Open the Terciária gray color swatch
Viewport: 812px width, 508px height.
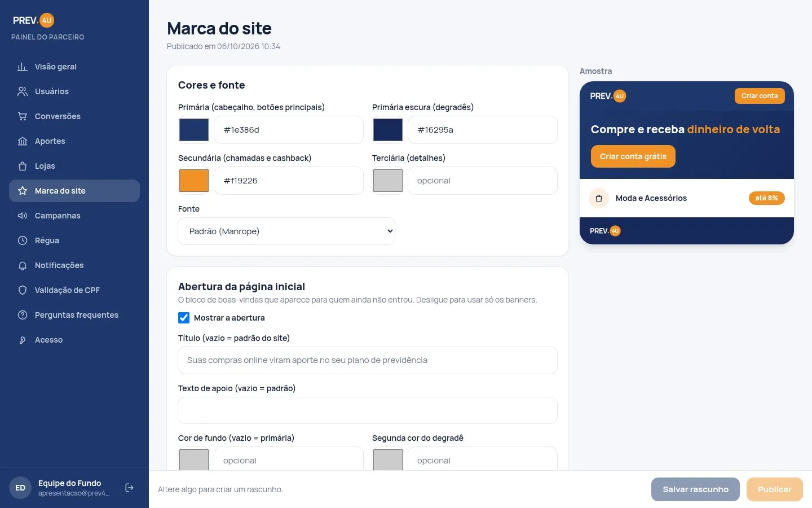pyautogui.click(x=388, y=181)
